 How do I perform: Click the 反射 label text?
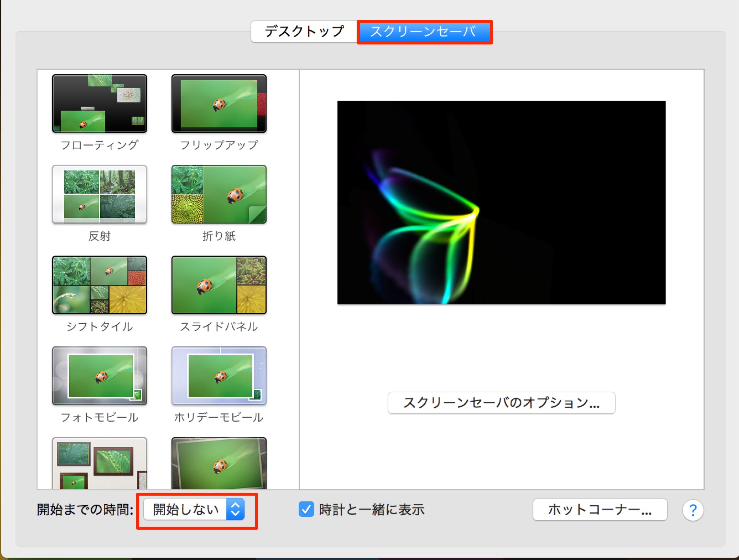click(100, 236)
